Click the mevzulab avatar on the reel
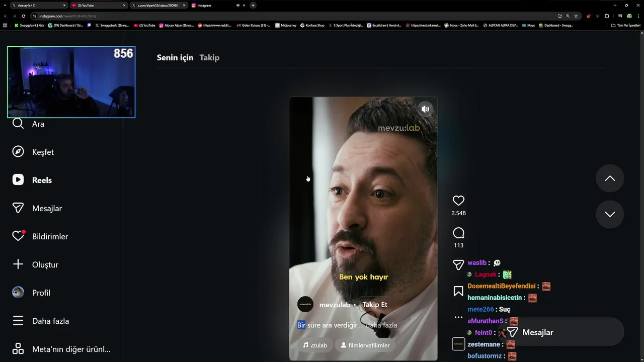This screenshot has width=644, height=362. pyautogui.click(x=305, y=304)
